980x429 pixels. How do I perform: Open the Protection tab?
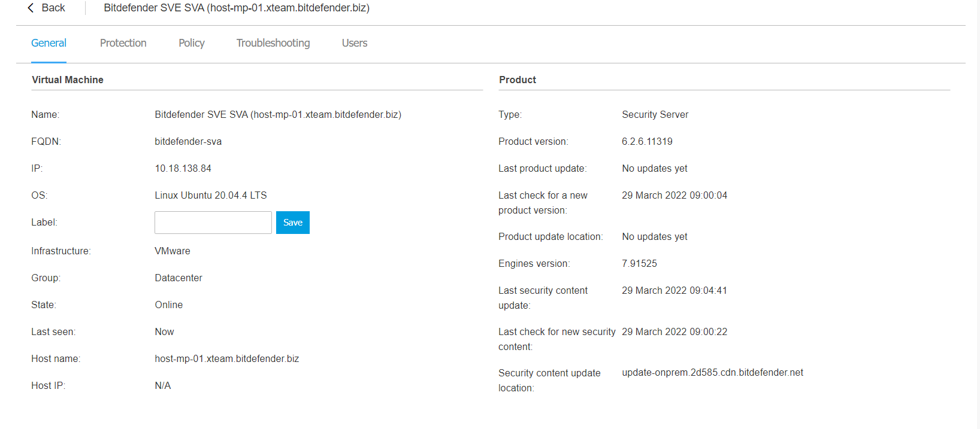pyautogui.click(x=123, y=43)
